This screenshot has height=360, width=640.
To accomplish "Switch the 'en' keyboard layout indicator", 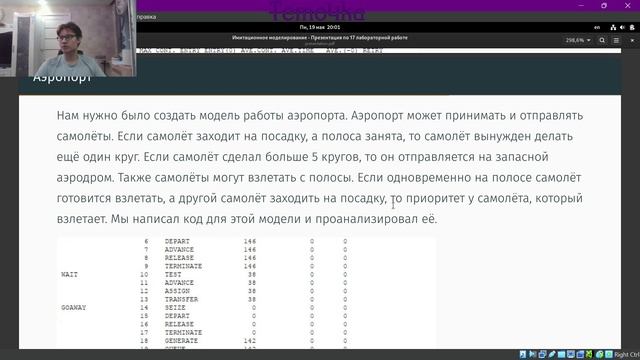I will tap(597, 27).
